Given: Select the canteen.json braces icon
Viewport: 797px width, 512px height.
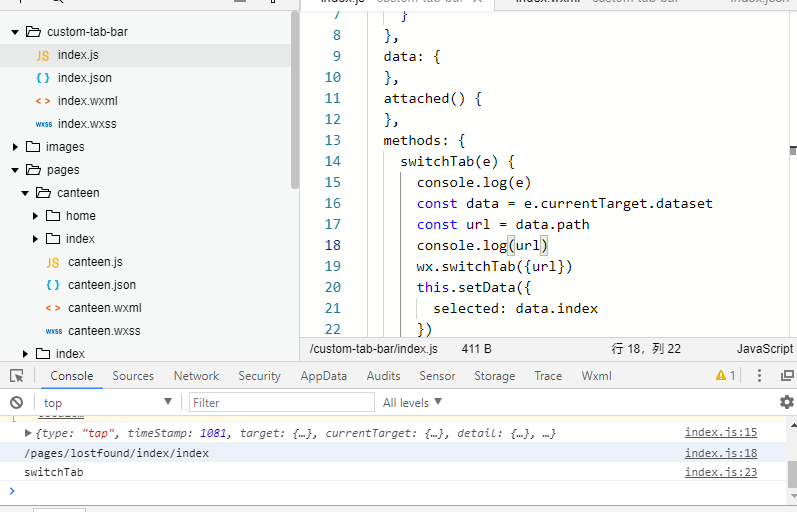Looking at the screenshot, I should click(x=53, y=285).
